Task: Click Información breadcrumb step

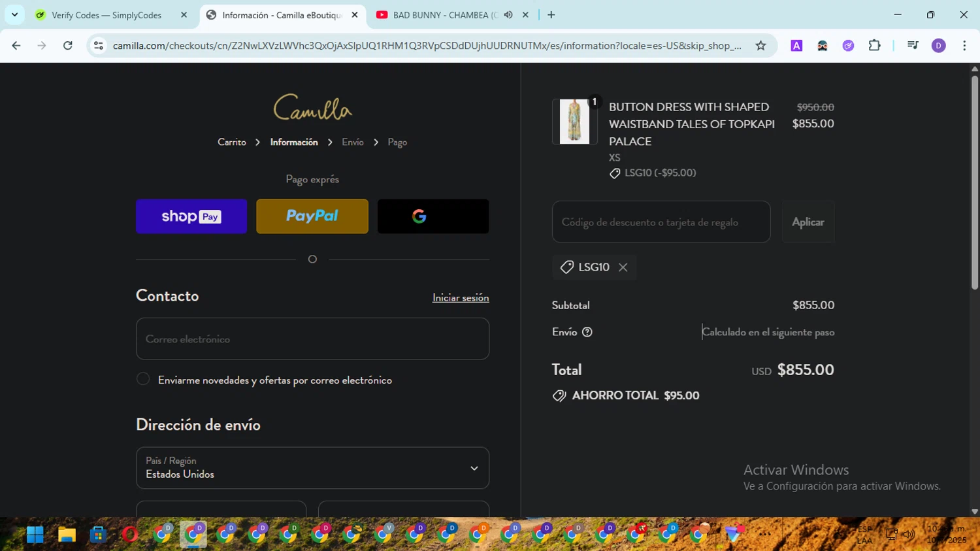Action: pyautogui.click(x=294, y=142)
